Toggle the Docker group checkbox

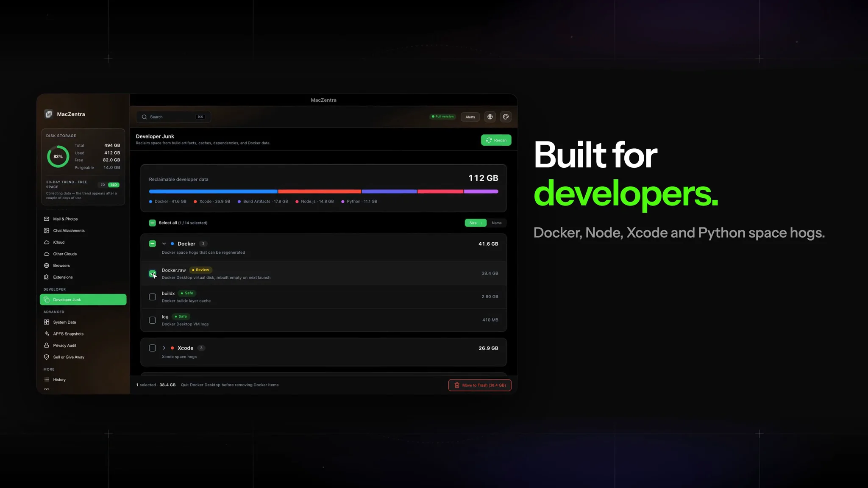pos(153,244)
